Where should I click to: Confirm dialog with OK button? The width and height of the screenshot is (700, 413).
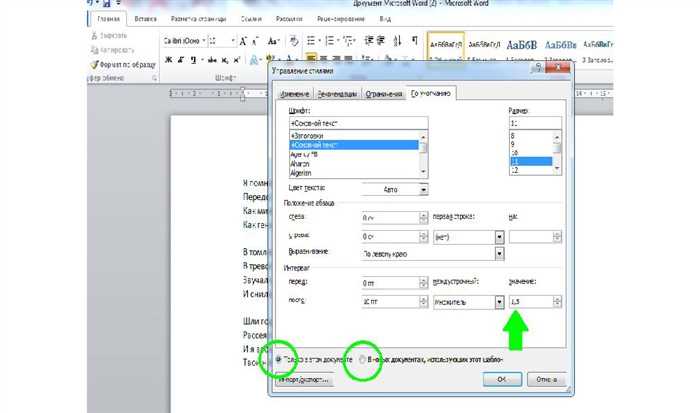(502, 379)
